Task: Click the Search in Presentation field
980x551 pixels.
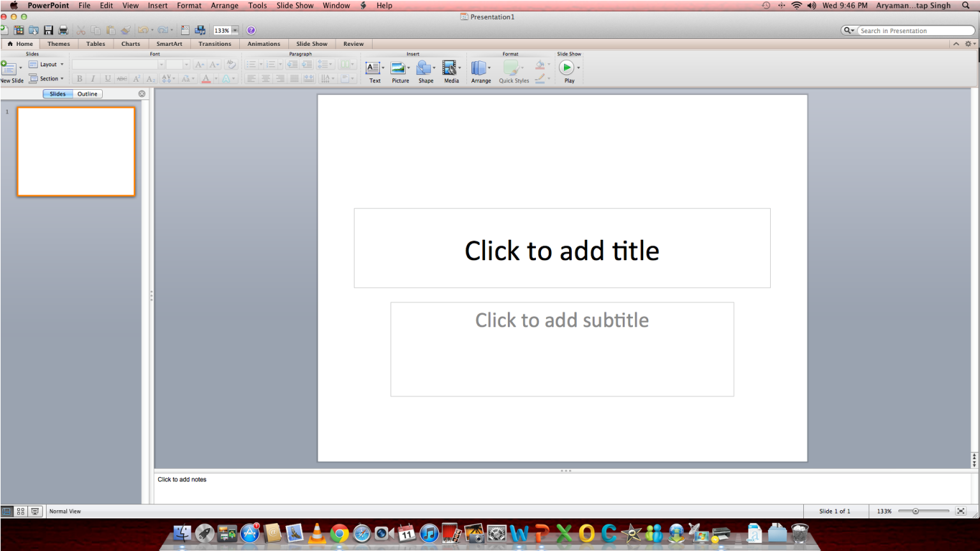Action: 916,31
